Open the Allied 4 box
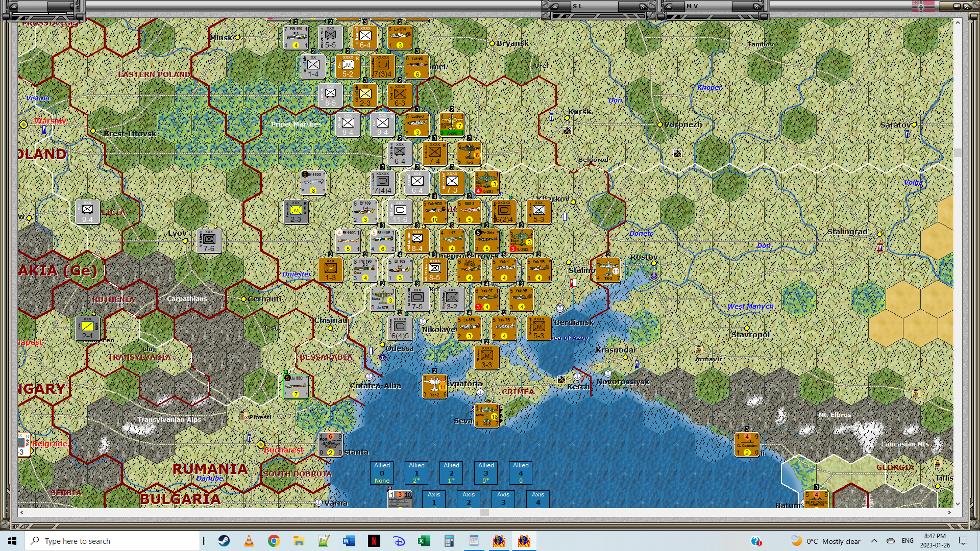Screen dimensions: 980x551 (521, 473)
